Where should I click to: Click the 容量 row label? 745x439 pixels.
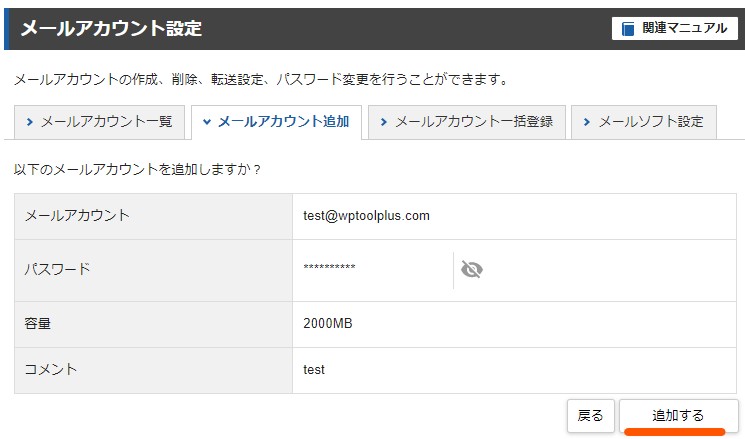coord(38,324)
